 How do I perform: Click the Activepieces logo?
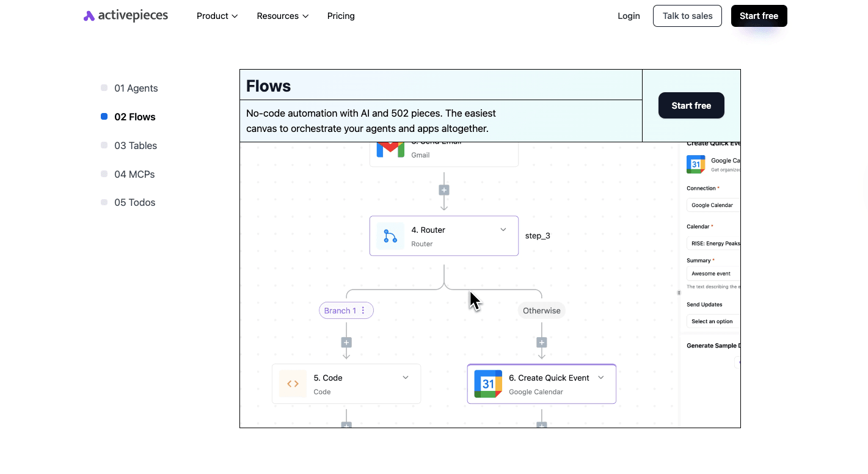125,16
